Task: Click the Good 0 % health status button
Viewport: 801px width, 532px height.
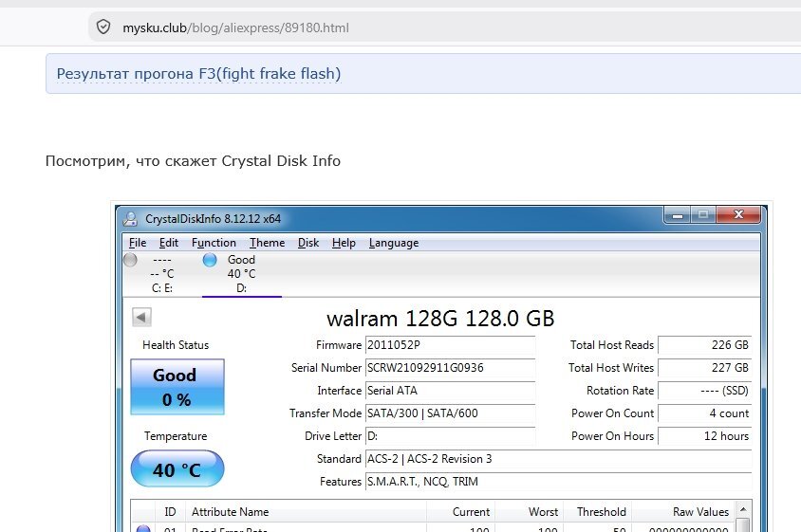Action: click(177, 387)
